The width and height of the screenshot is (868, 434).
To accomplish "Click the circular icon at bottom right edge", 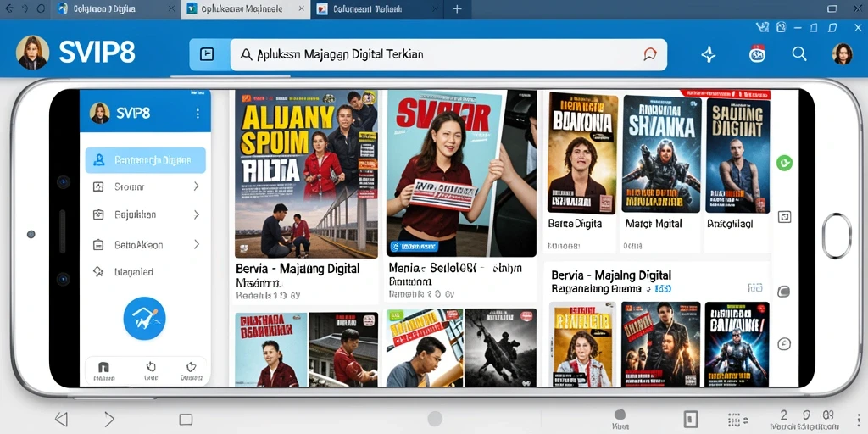I will pos(784,344).
